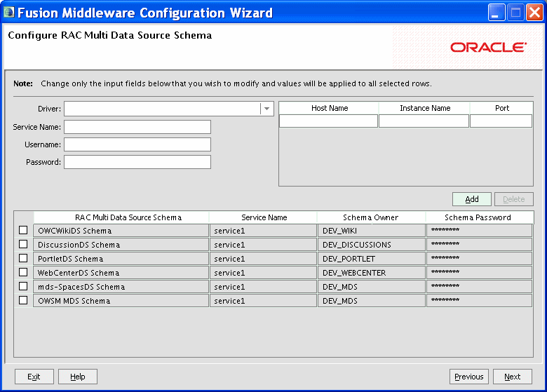Click the password cell in mds-SpacesDS row
This screenshot has width=547, height=392.
(479, 287)
